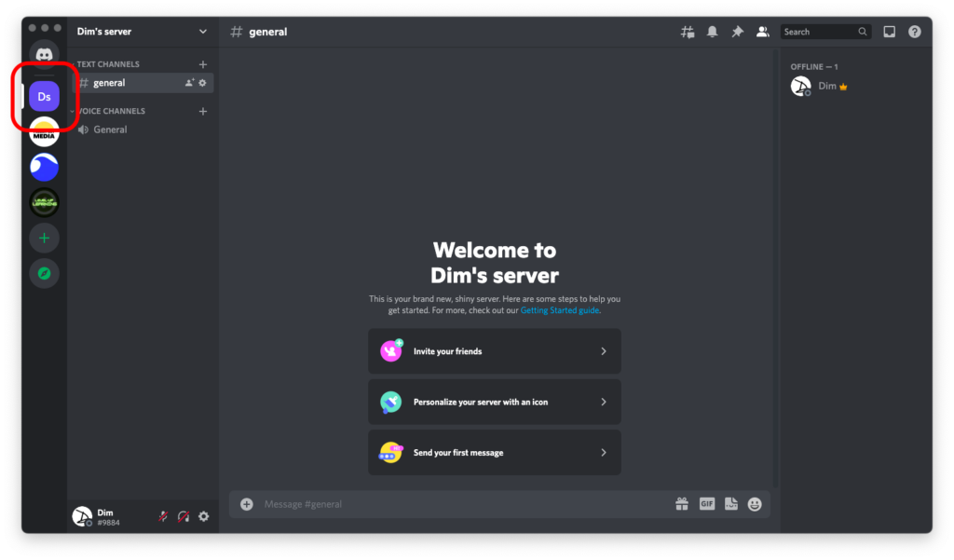Open the inbox
The width and height of the screenshot is (954, 560).
tap(890, 32)
